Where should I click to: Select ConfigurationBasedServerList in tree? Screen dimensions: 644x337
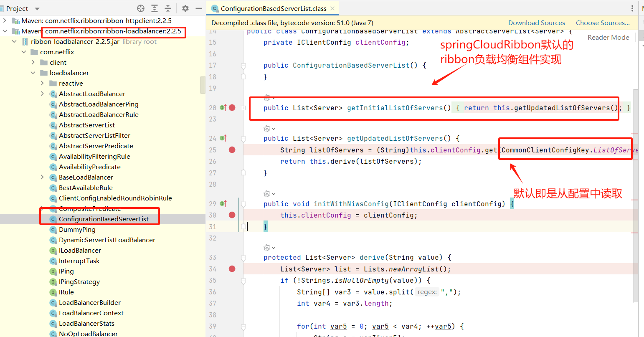pos(104,219)
